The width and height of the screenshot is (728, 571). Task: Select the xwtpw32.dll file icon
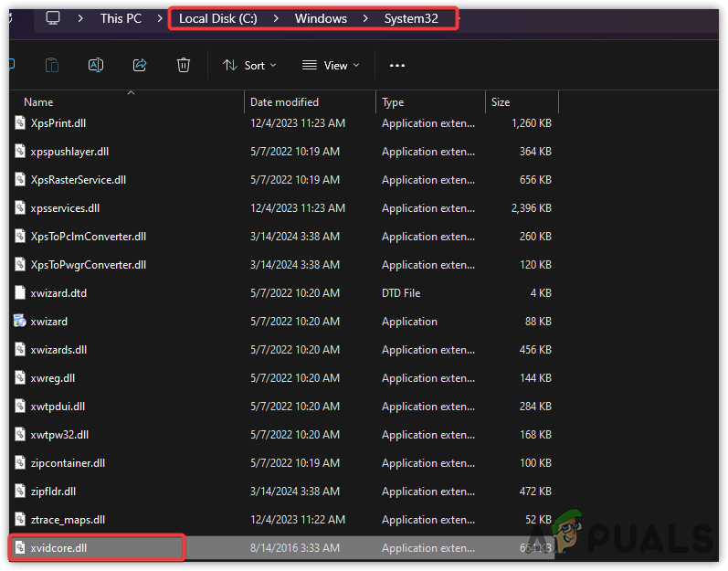(x=20, y=435)
